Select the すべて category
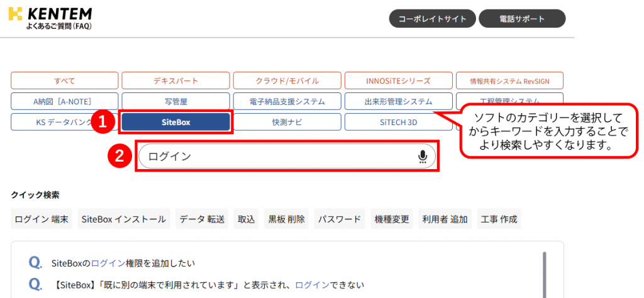Viewport: 644px width, 298px height. [x=65, y=80]
